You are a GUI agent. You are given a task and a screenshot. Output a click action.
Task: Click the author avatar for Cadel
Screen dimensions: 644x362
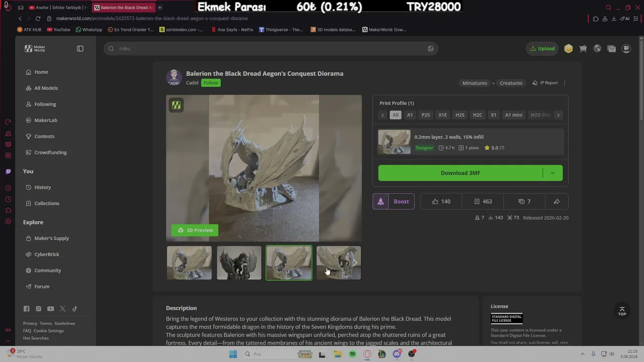pos(174,77)
